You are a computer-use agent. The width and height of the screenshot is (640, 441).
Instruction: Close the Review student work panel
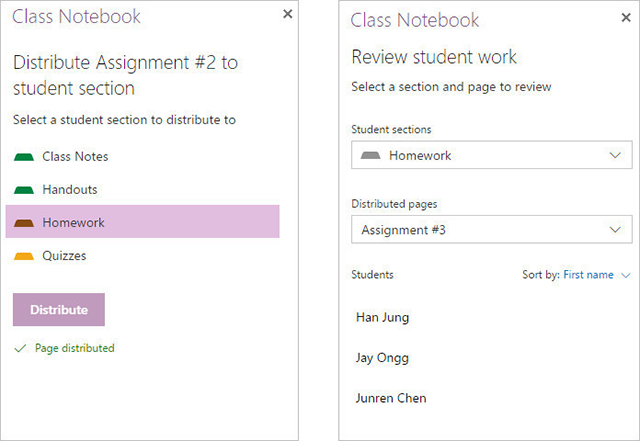pos(626,17)
